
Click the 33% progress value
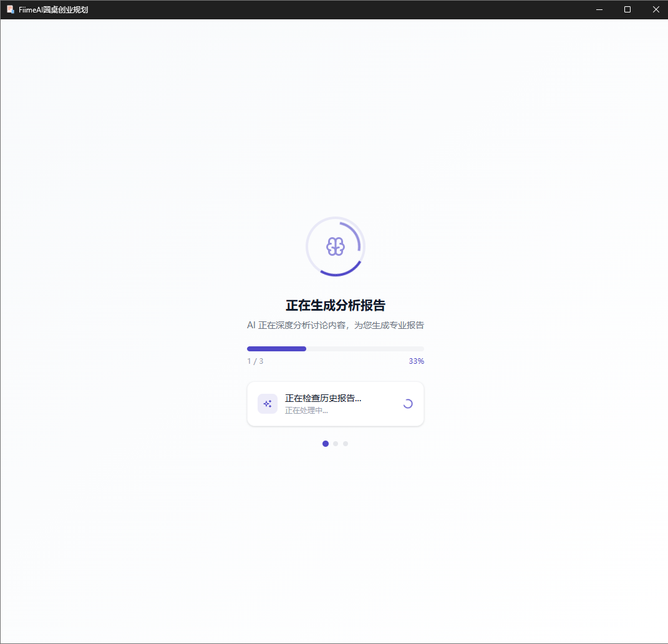click(416, 361)
